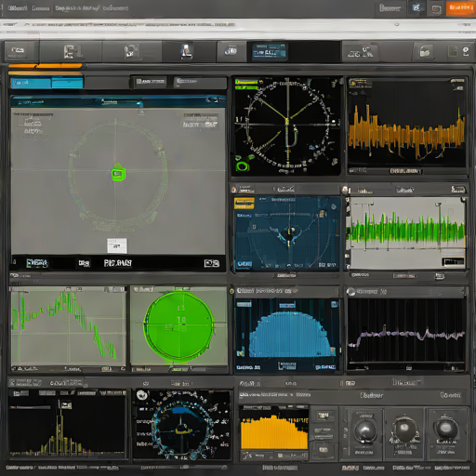Open the first menu item in the title bar
Screen dimensions: 476x476
17,8
